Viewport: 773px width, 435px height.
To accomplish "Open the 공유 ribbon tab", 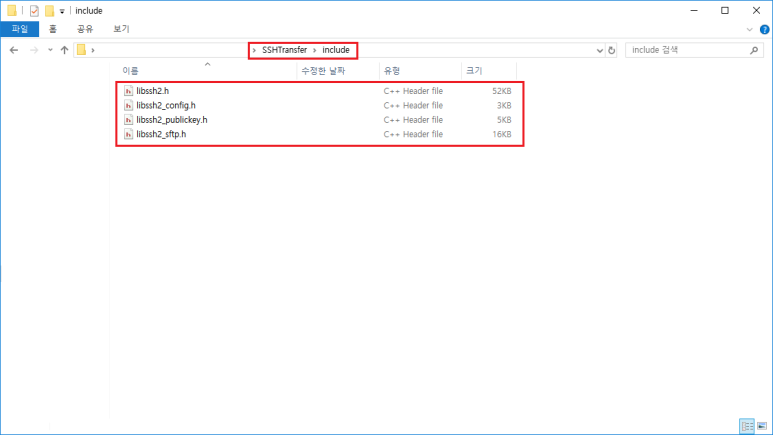I will (x=85, y=29).
